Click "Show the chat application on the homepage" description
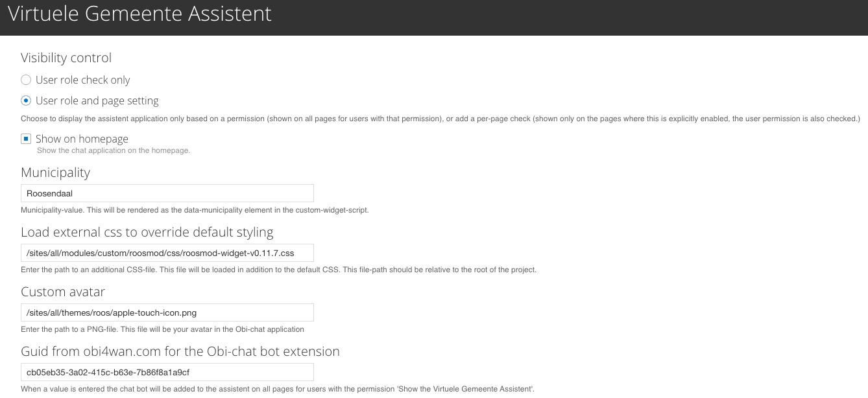Screen dimensions: 868x398 (113, 150)
